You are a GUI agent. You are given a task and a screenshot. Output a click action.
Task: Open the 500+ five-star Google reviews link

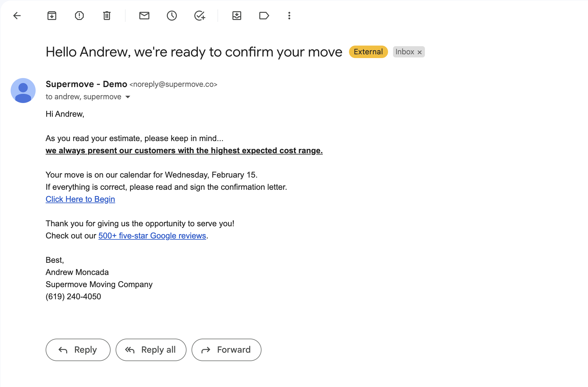[x=152, y=236]
